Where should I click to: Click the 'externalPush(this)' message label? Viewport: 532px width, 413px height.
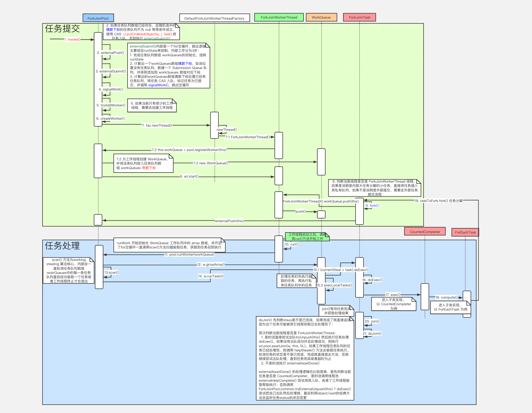click(229, 221)
